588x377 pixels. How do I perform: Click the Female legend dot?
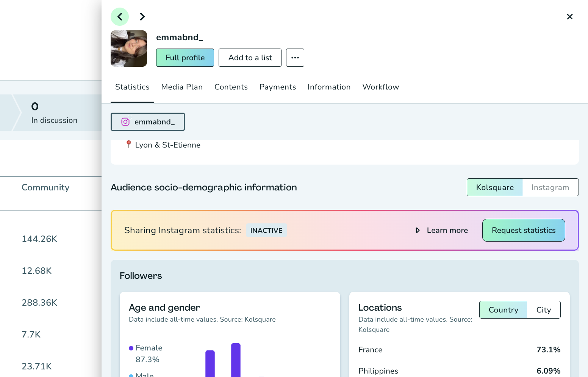click(131, 348)
